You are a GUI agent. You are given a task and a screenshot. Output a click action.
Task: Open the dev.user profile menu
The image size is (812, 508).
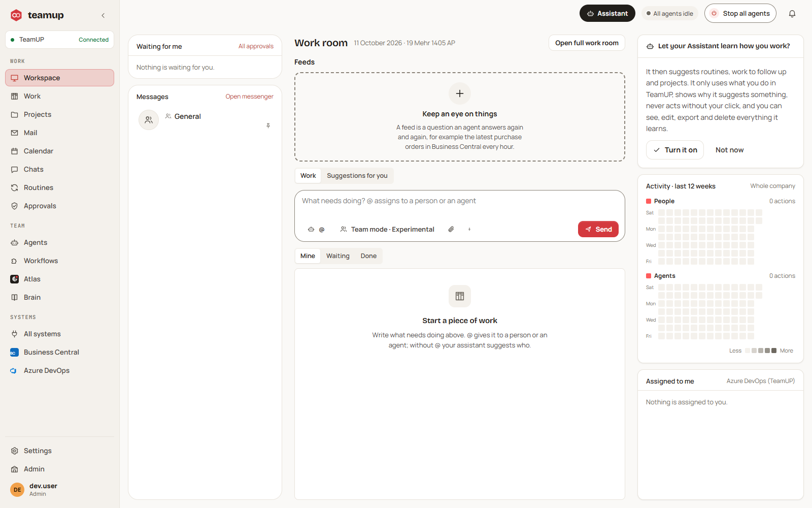59,490
